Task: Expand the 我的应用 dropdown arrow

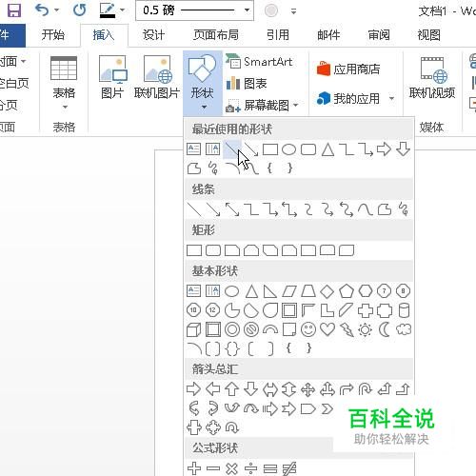Action: click(x=392, y=98)
